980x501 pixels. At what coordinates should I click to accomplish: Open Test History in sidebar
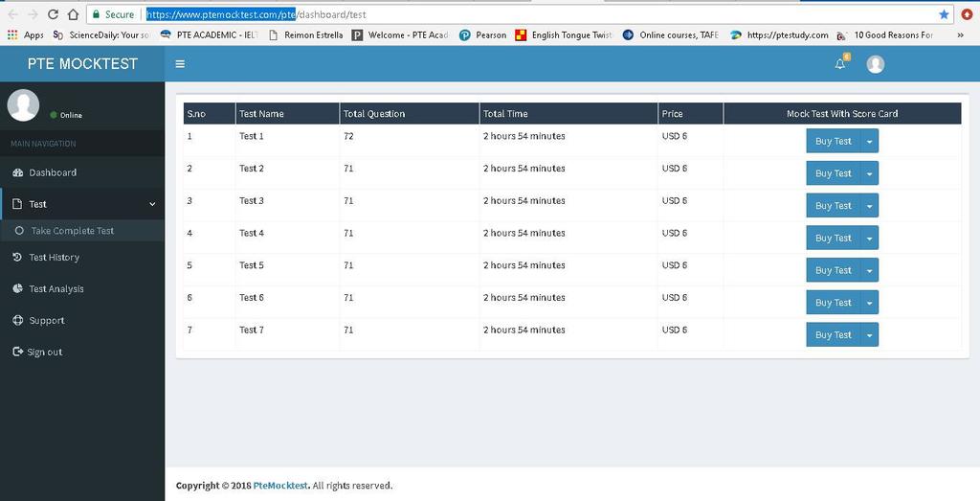54,257
